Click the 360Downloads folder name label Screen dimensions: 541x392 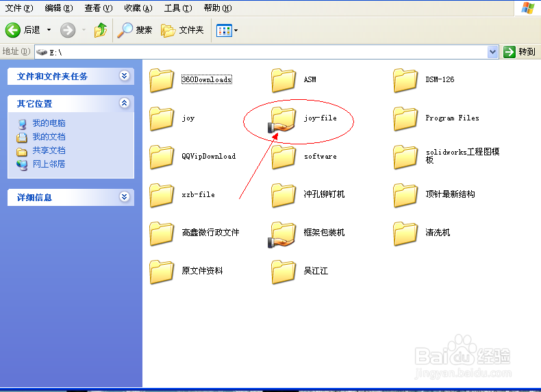[x=207, y=79]
